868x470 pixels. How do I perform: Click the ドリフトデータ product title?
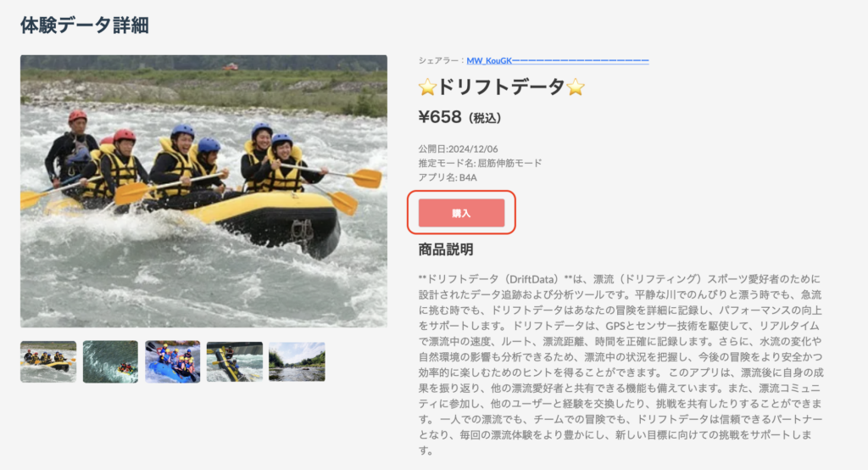tap(502, 87)
